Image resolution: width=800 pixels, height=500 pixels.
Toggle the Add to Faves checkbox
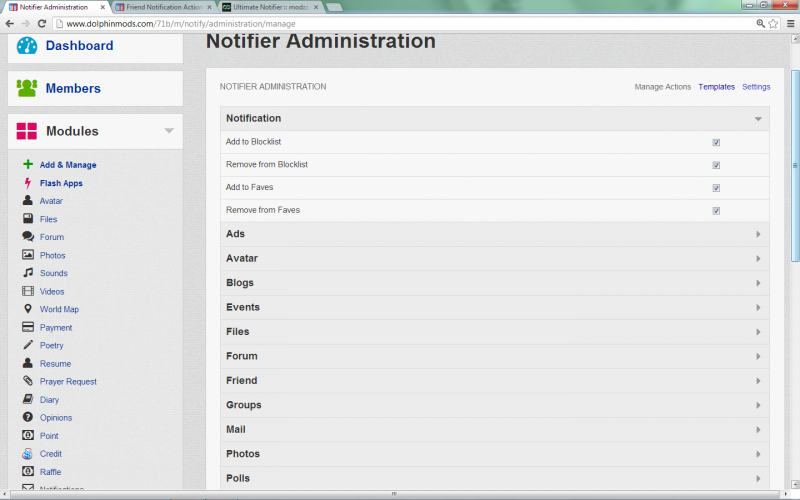tap(716, 188)
